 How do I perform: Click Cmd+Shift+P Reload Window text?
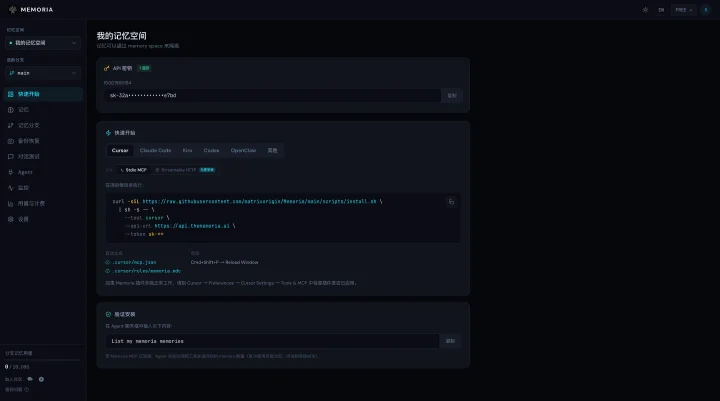pos(225,262)
